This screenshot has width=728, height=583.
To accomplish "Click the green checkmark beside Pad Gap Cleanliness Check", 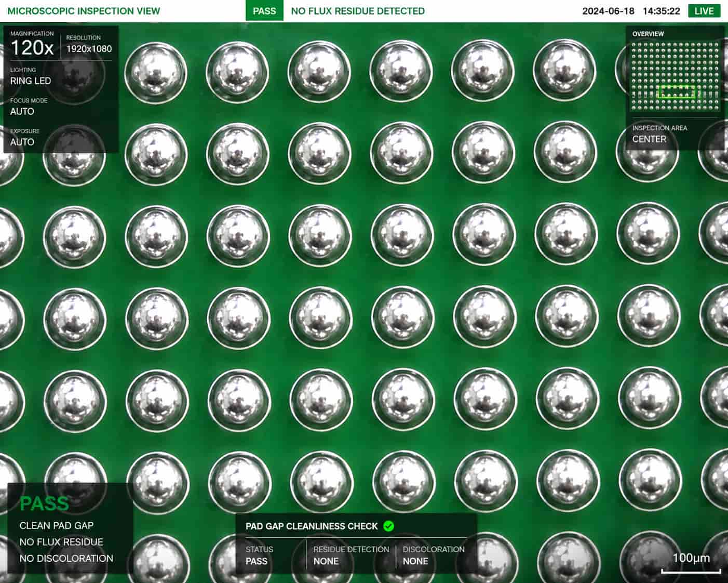I will tap(388, 526).
